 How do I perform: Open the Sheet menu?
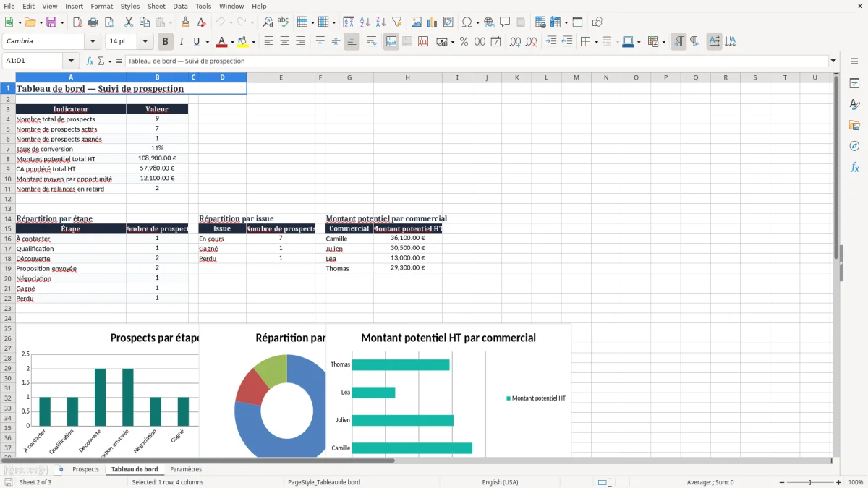coord(156,6)
